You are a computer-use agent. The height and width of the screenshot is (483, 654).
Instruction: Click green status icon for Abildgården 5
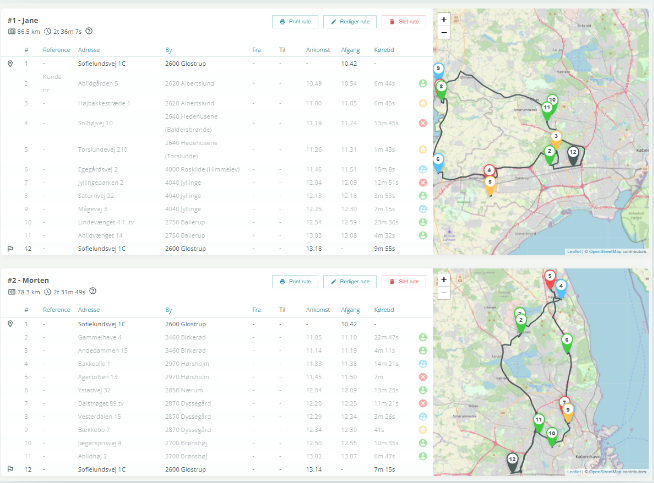tap(422, 83)
